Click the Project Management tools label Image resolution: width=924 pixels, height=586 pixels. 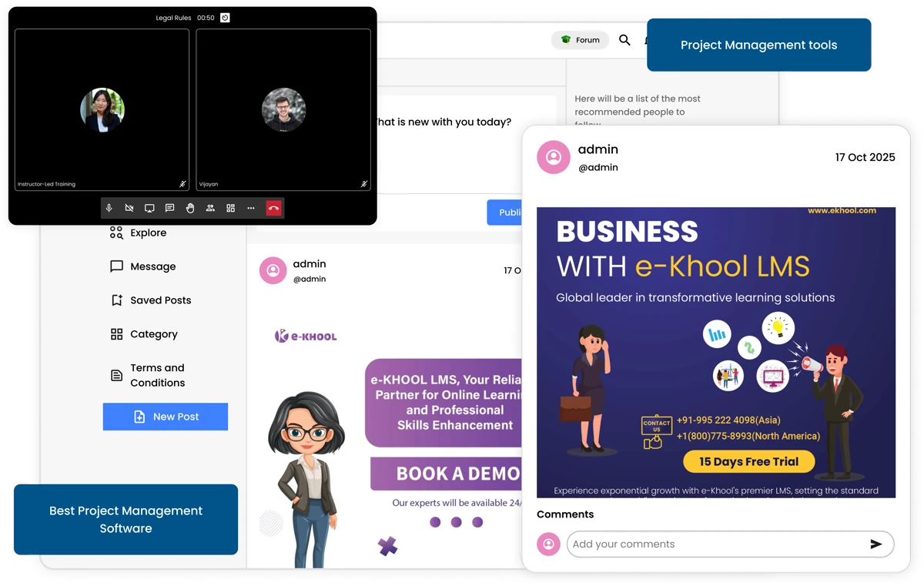tap(759, 45)
